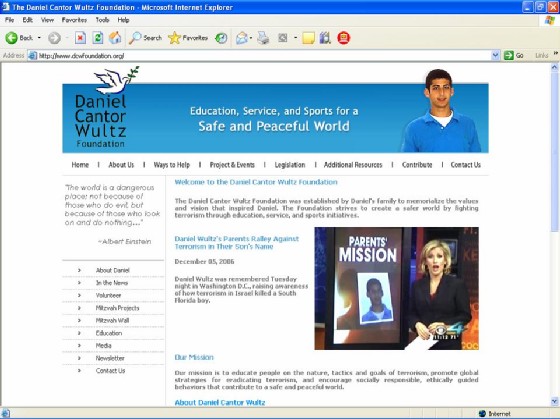
Task: Click the address bar URL field
Action: [x=264, y=55]
